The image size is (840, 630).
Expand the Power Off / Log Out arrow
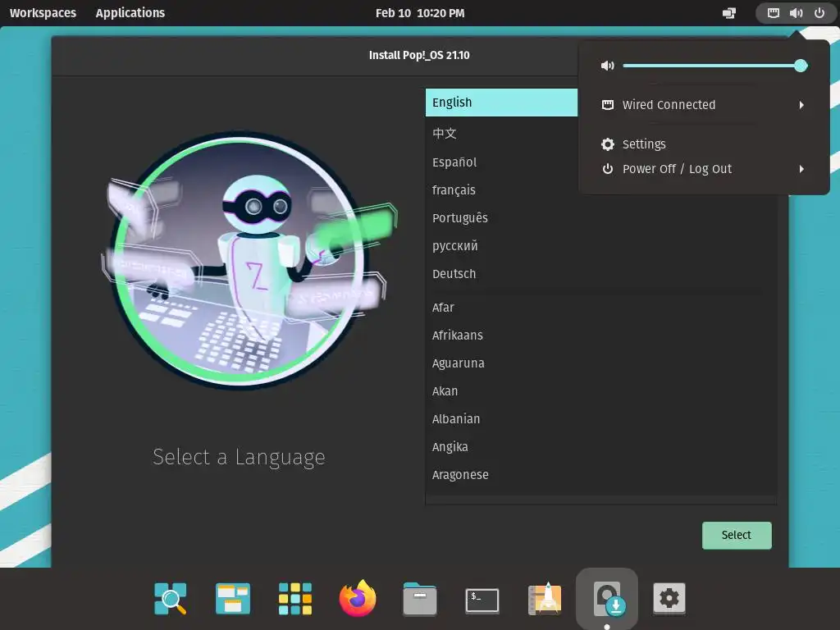click(x=801, y=169)
